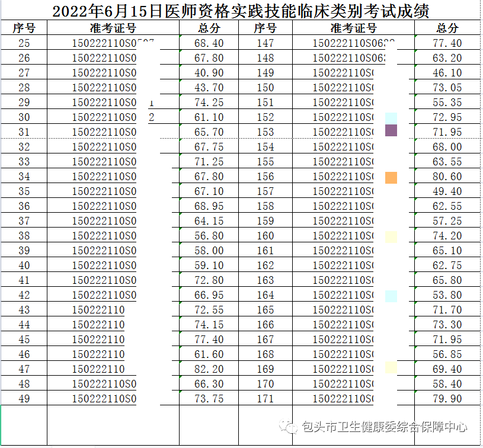Click sequence number cell 171
The image size is (483, 448).
point(266,398)
